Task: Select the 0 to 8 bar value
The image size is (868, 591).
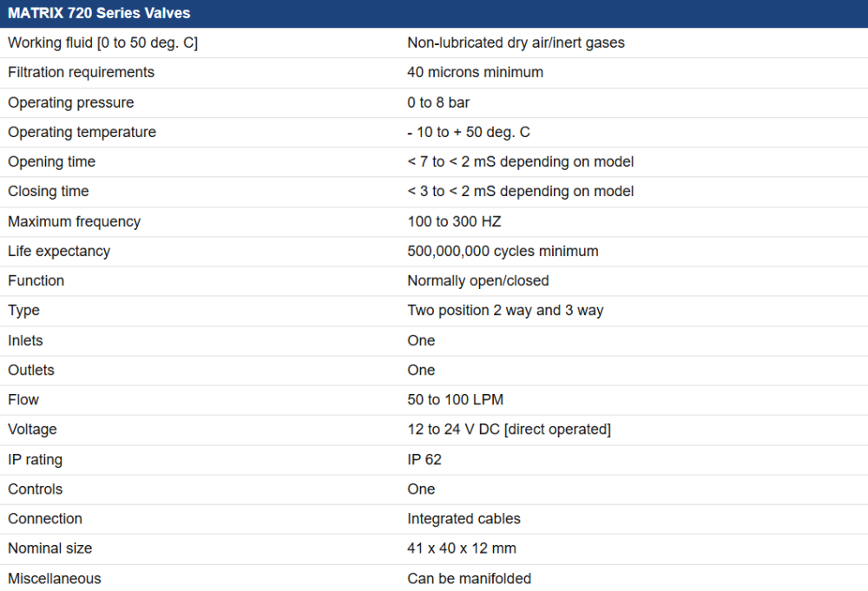Action: [438, 102]
